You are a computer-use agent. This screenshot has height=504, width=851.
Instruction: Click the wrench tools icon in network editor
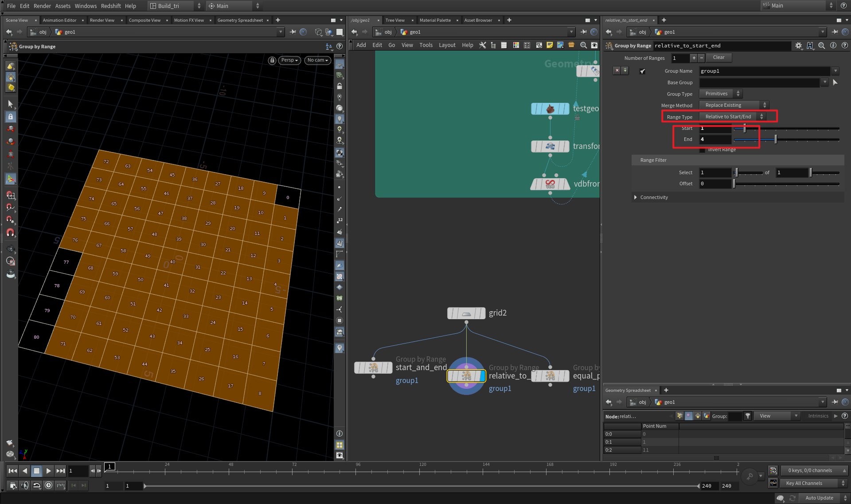tap(483, 45)
